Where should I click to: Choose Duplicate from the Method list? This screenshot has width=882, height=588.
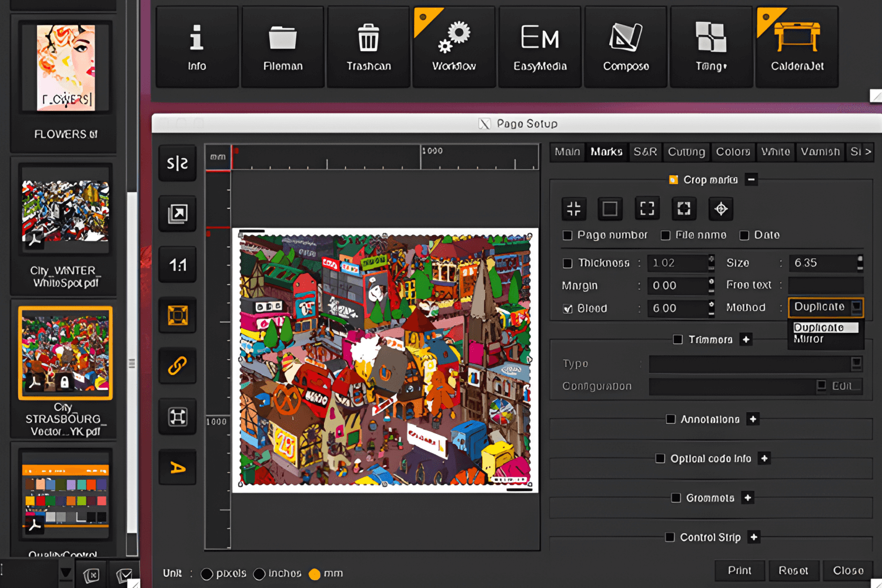(x=826, y=328)
